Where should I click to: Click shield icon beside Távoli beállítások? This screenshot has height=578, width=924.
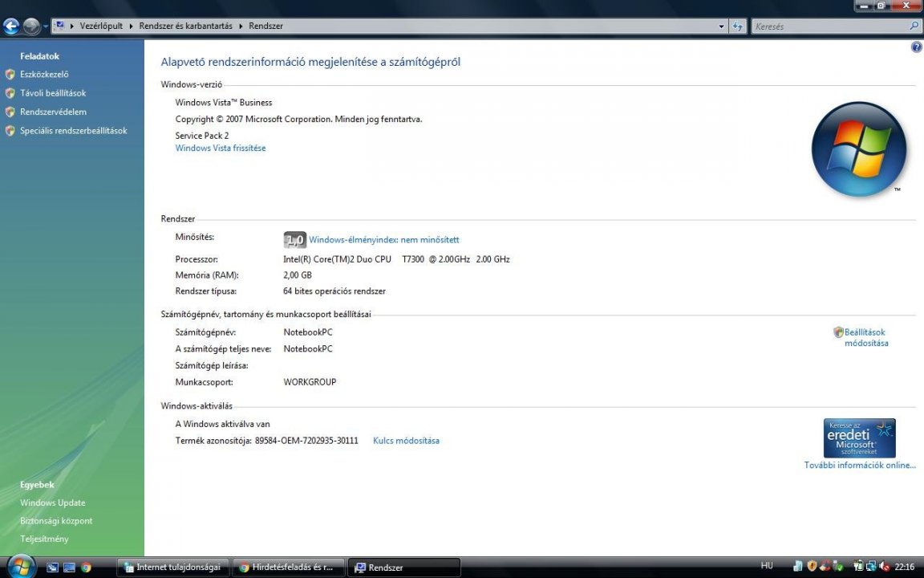pos(10,93)
